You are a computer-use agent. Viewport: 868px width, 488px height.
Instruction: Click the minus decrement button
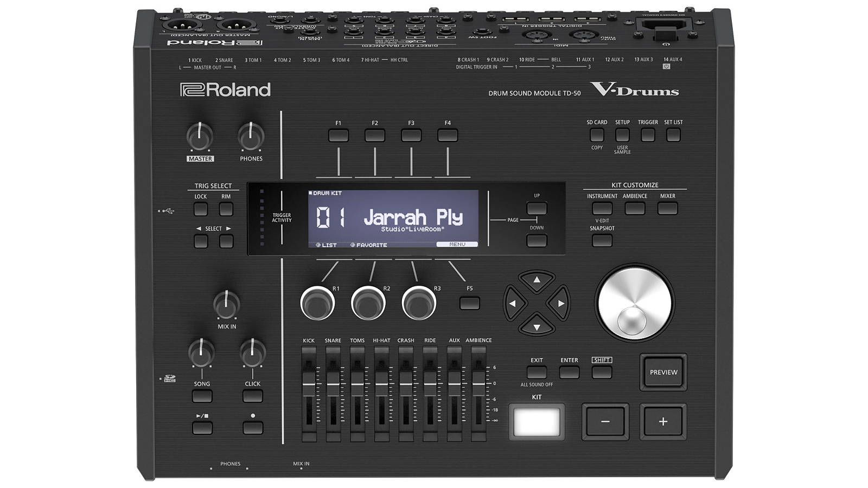point(605,422)
